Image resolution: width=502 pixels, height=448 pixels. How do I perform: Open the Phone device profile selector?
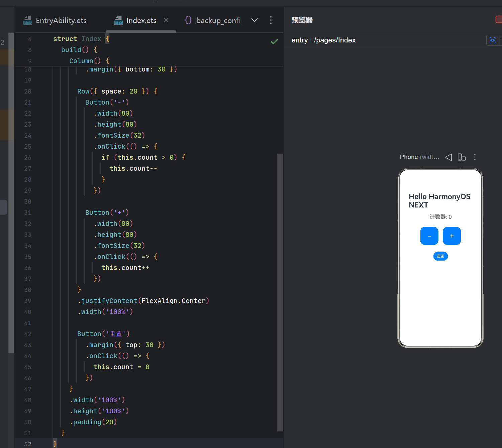point(419,157)
